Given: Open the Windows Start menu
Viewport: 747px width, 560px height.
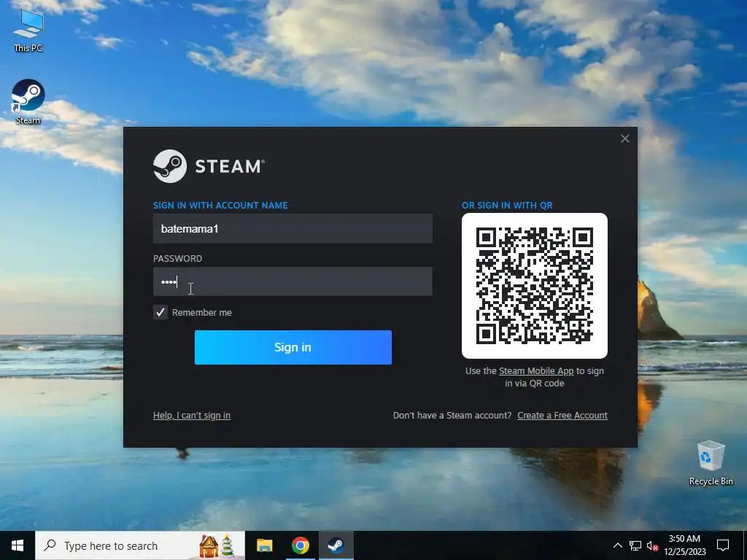Looking at the screenshot, I should [18, 545].
